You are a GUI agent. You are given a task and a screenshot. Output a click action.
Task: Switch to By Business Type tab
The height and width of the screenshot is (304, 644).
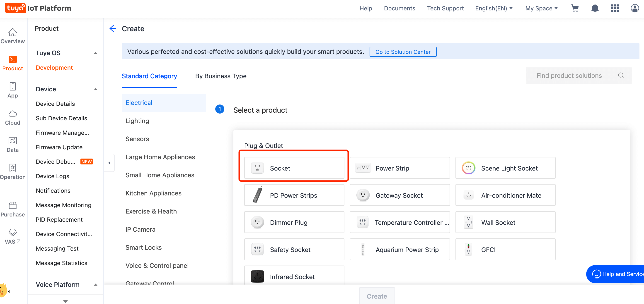pos(221,76)
